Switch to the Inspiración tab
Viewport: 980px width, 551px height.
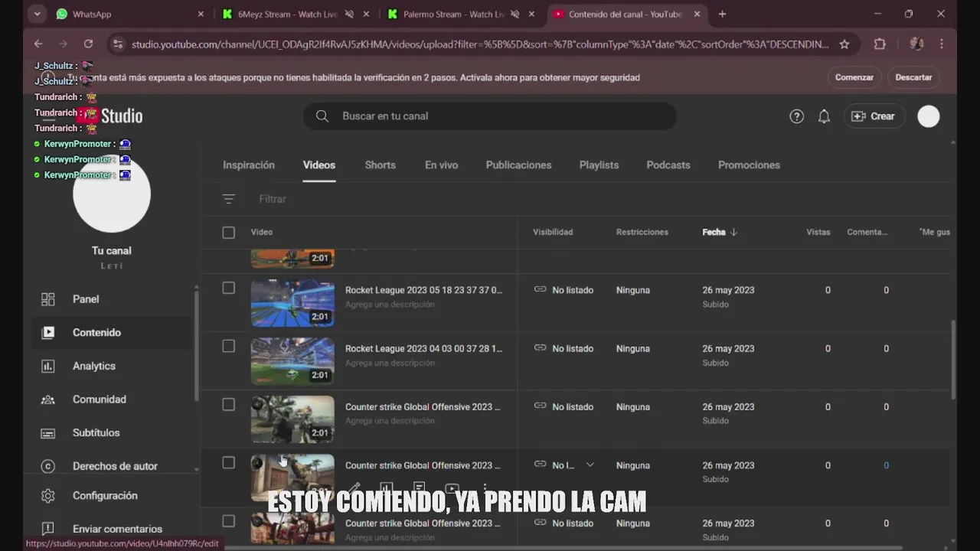tap(248, 165)
